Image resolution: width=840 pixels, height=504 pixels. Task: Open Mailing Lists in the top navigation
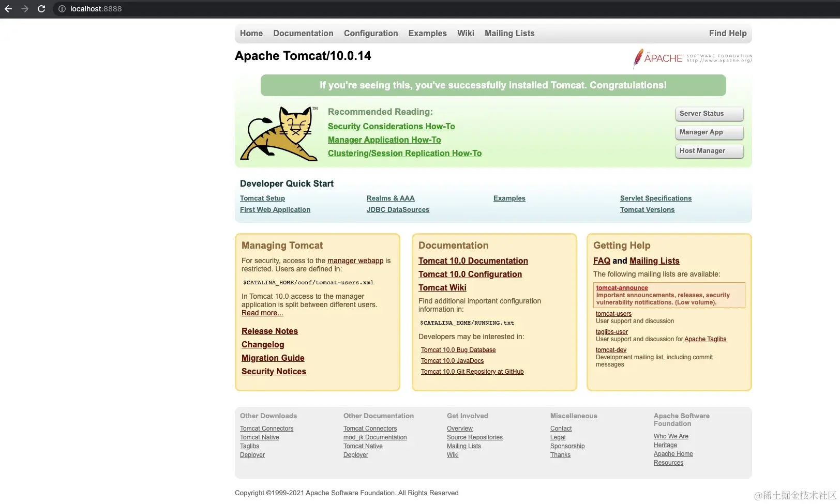click(509, 33)
